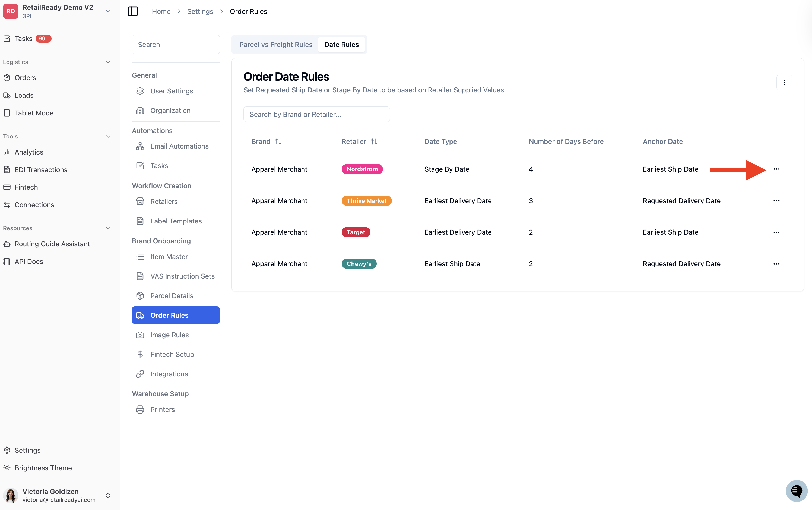Open the chat support bubble
The image size is (812, 510).
797,491
